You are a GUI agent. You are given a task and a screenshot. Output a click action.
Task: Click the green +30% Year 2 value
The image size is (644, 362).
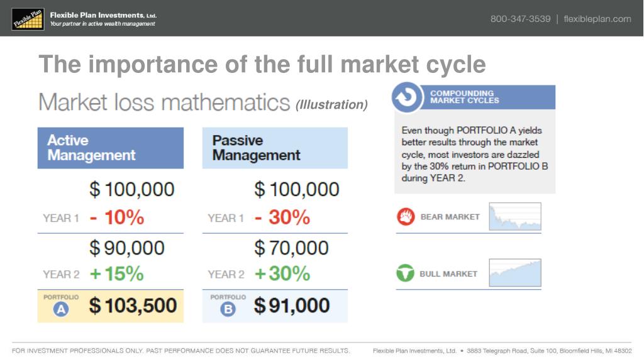click(x=282, y=273)
